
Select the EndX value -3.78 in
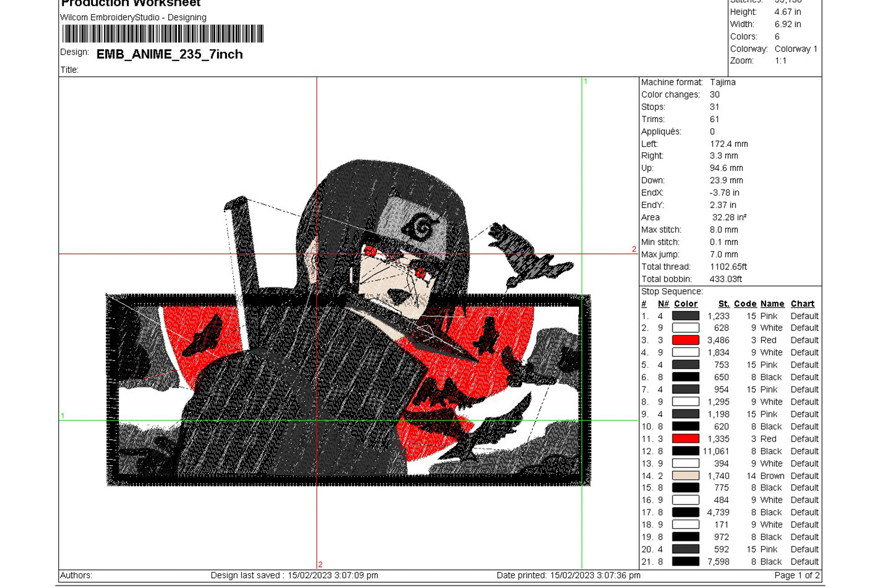coord(724,193)
